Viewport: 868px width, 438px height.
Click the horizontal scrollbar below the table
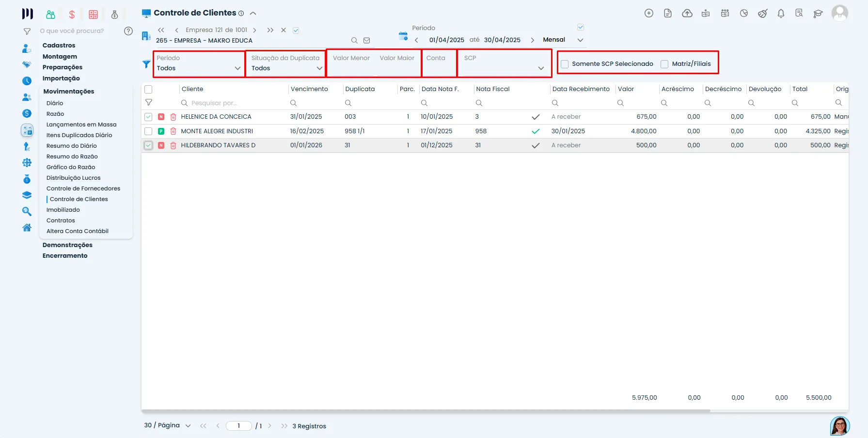(426, 411)
